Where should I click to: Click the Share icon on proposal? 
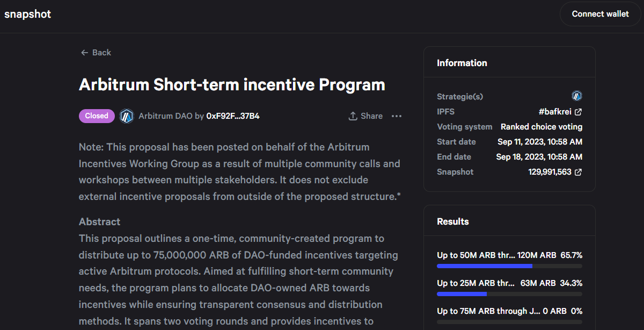(x=353, y=116)
